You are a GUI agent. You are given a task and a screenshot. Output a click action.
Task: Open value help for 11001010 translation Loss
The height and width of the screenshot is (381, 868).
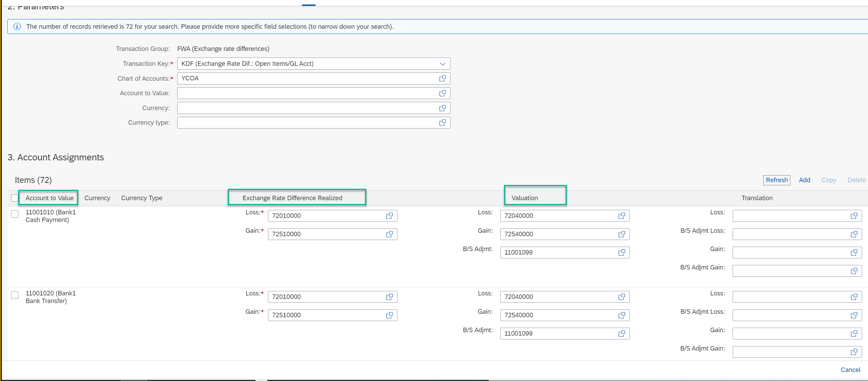click(x=854, y=216)
